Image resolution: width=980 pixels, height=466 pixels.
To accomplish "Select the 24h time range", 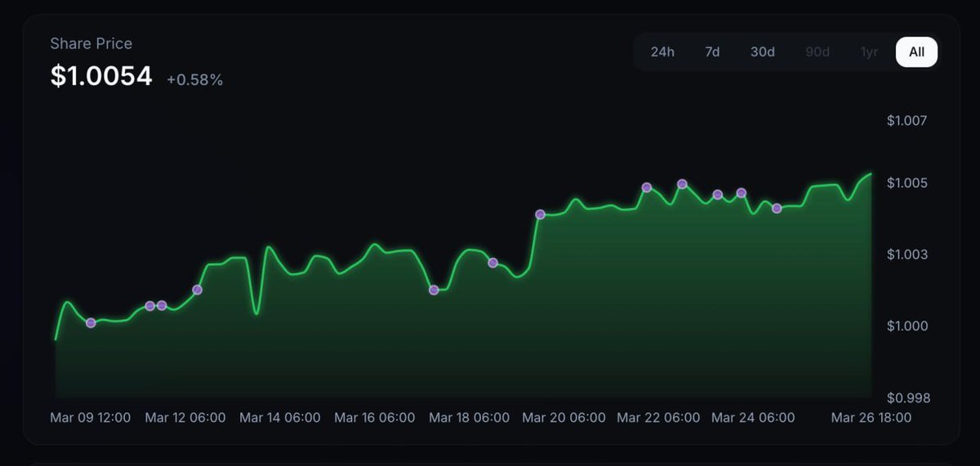I will tap(662, 52).
